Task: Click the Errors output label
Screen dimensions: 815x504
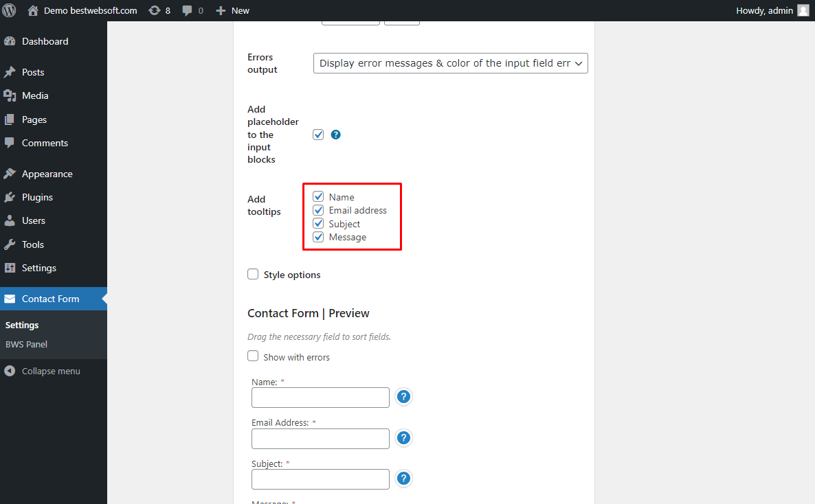Action: 263,63
